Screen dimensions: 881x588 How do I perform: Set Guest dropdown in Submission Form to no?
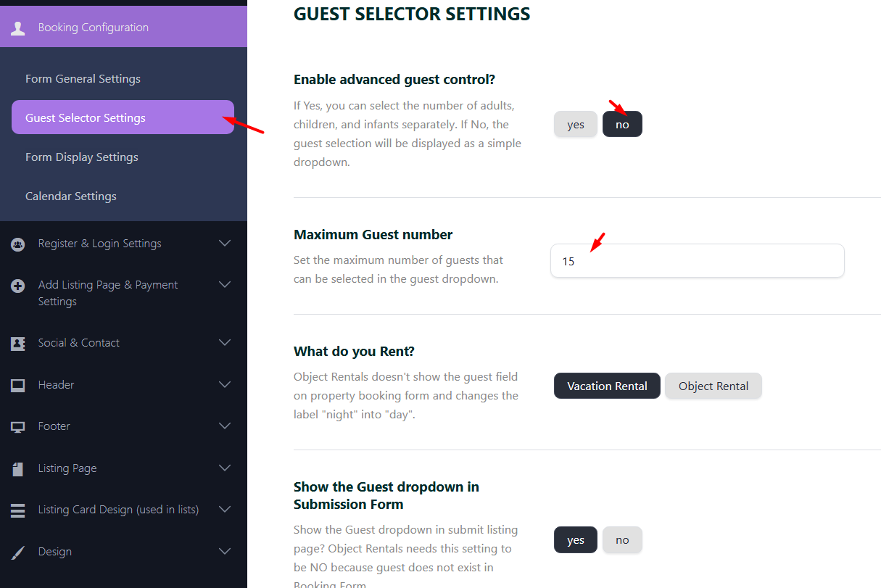pyautogui.click(x=622, y=540)
